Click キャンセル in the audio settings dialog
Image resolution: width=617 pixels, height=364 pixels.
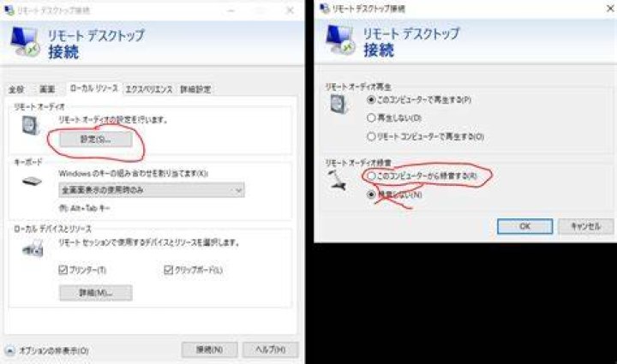point(585,226)
